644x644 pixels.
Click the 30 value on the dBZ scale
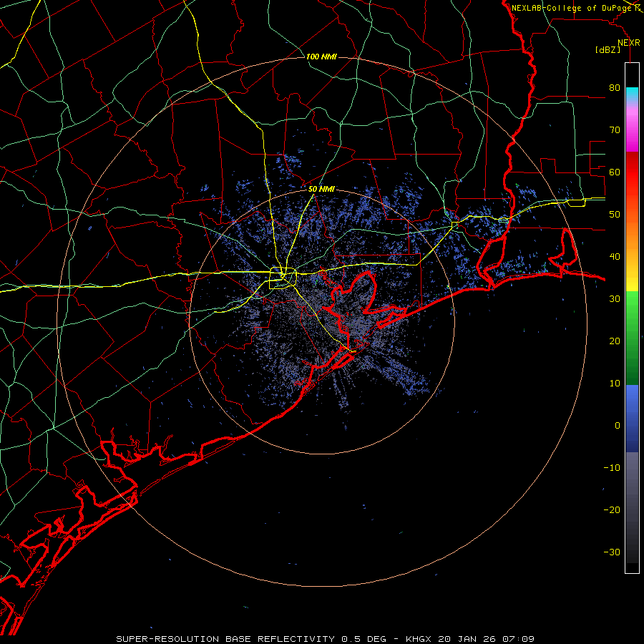pyautogui.click(x=615, y=299)
